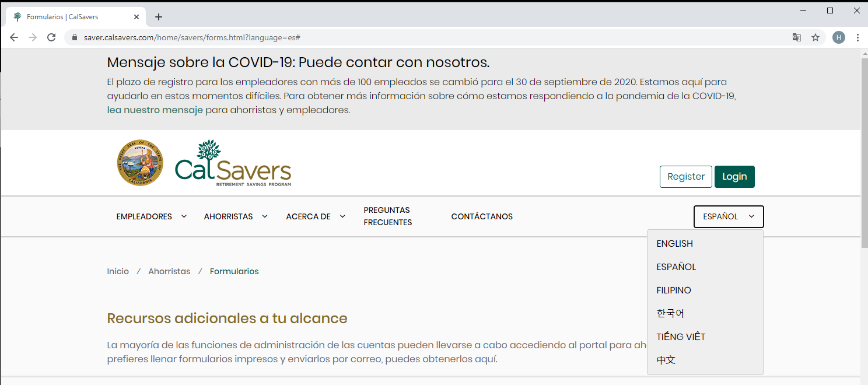This screenshot has height=385, width=868.
Task: Select 中文 from the language list
Action: pyautogui.click(x=705, y=360)
